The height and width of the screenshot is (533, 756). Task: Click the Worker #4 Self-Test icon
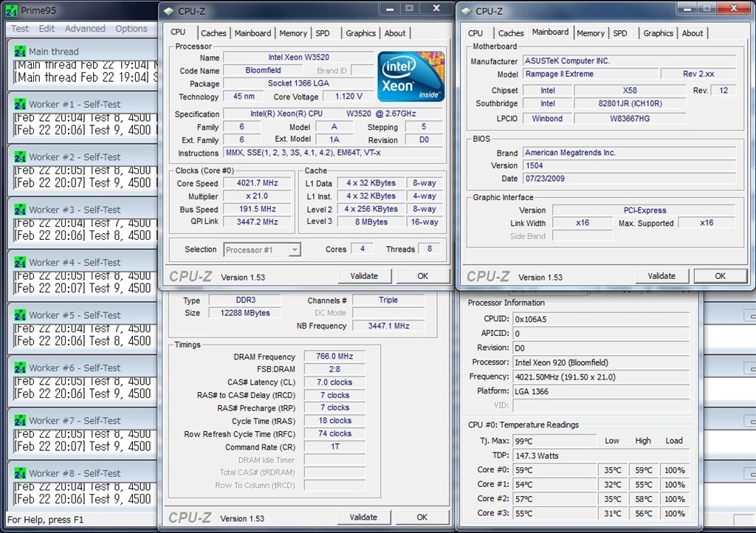(x=20, y=262)
